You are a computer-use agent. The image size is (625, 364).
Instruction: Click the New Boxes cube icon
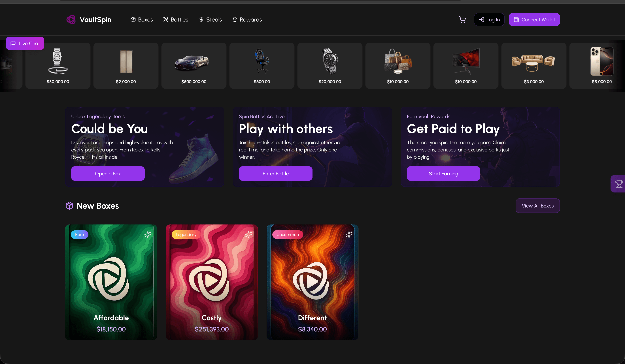(69, 206)
